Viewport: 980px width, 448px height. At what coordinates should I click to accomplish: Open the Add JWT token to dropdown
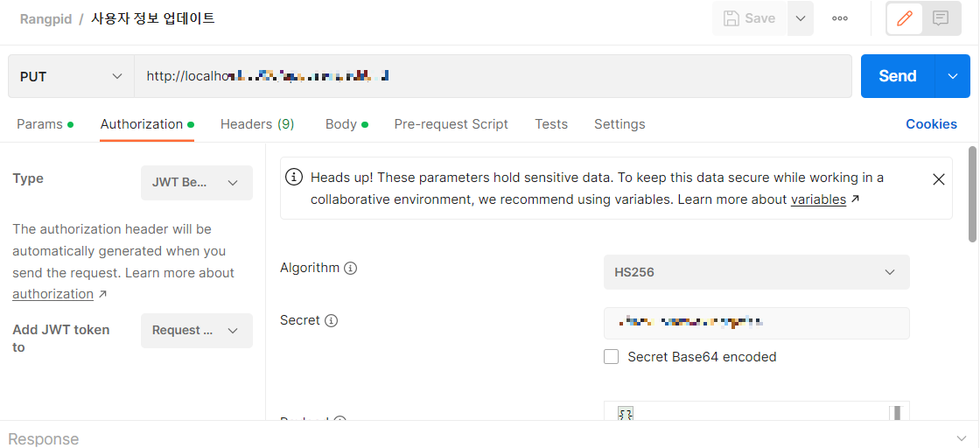(x=196, y=330)
